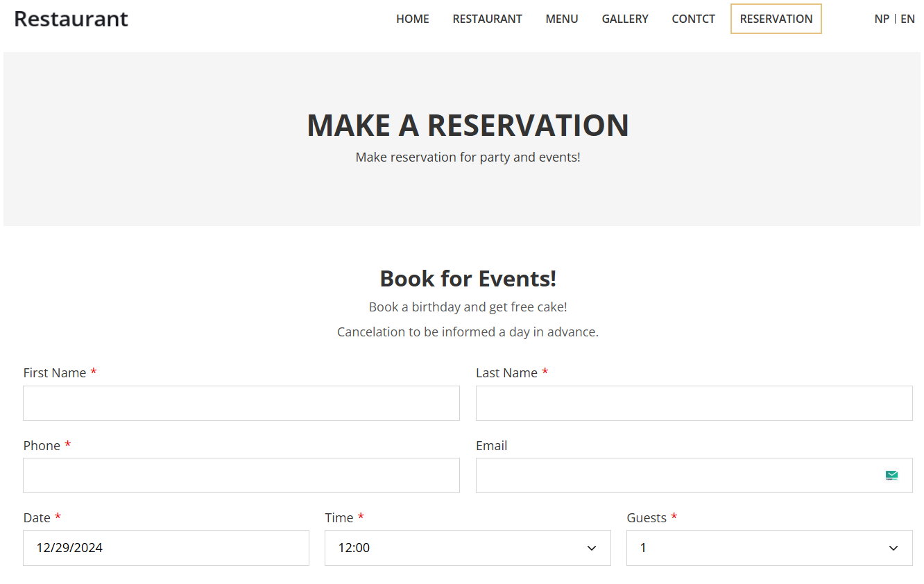Click the chevron arrow on Guests dropdown
Image resolution: width=924 pixels, height=584 pixels.
pyautogui.click(x=893, y=548)
